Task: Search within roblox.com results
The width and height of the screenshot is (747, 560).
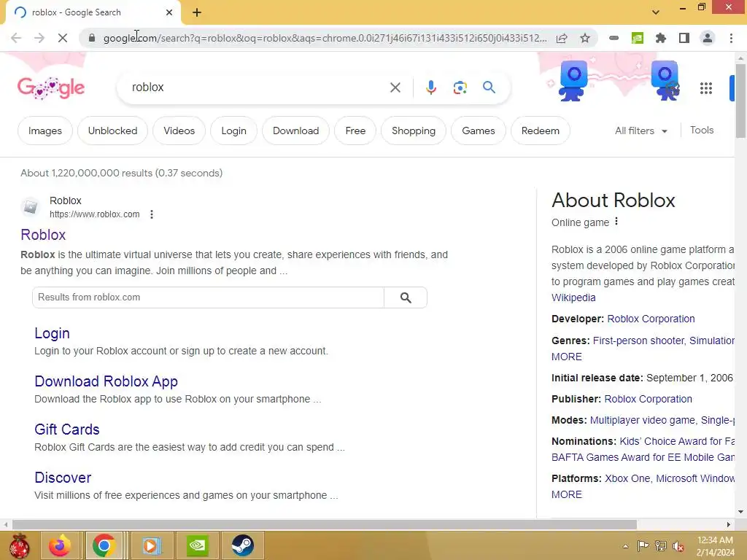Action: click(x=406, y=297)
